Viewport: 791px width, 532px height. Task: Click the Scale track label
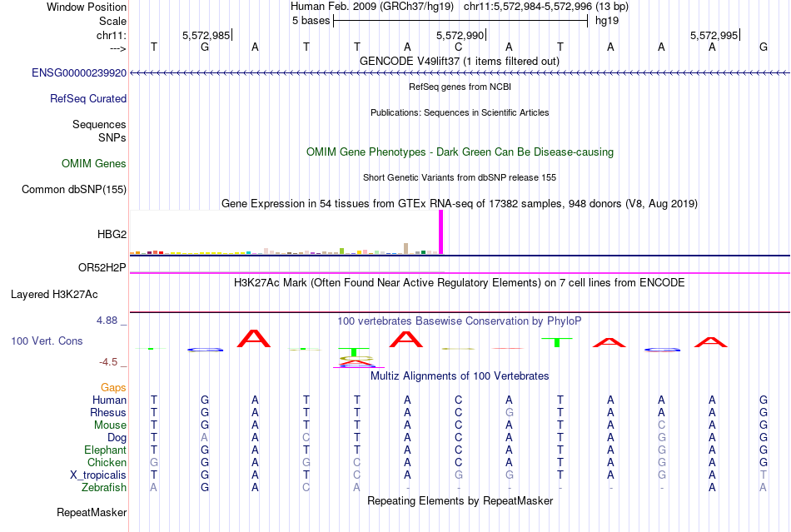113,21
